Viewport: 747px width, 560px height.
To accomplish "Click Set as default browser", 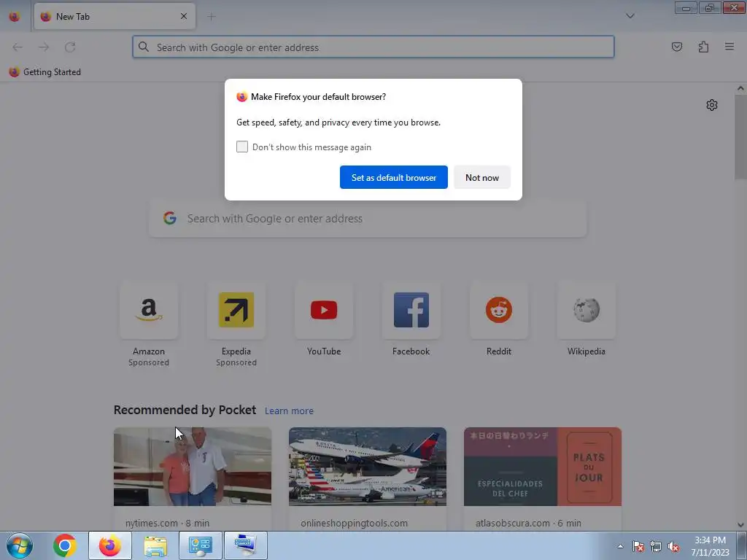I will pyautogui.click(x=393, y=177).
